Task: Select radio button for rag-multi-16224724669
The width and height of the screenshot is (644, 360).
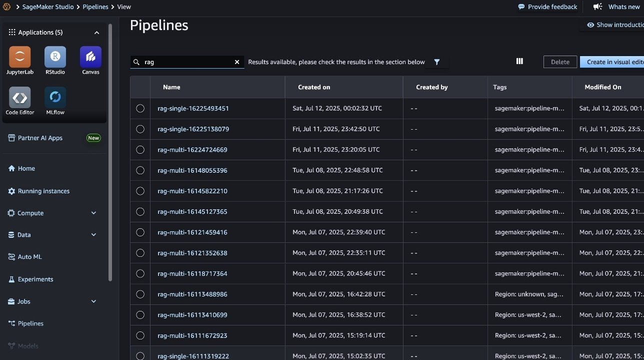Action: point(140,150)
